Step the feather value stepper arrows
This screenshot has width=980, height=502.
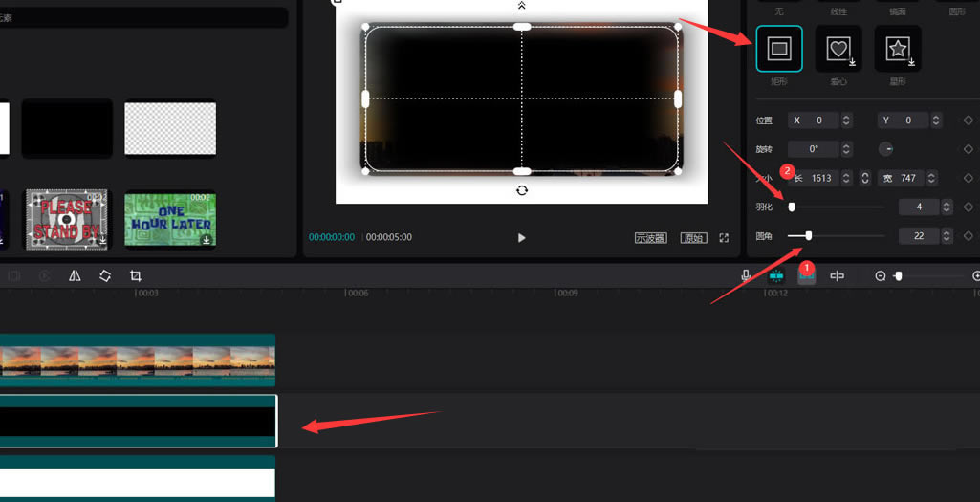(947, 207)
